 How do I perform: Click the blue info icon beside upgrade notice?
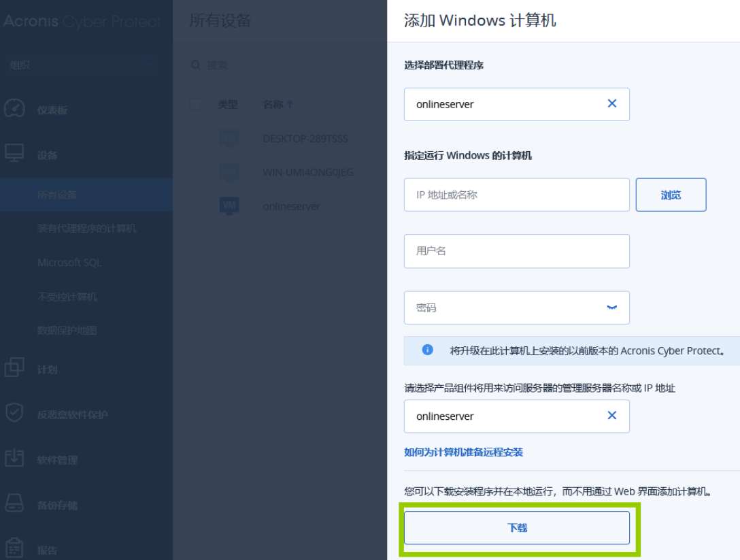428,350
